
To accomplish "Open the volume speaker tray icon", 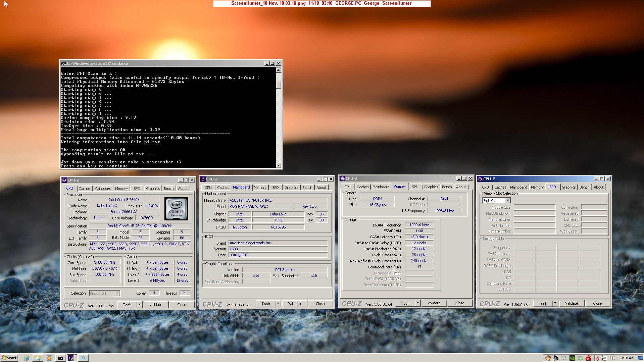I will tap(612, 358).
